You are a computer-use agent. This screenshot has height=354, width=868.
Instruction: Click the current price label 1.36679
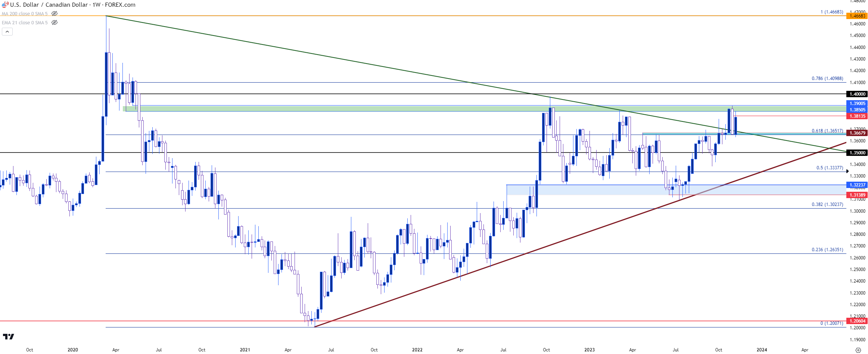pos(857,133)
